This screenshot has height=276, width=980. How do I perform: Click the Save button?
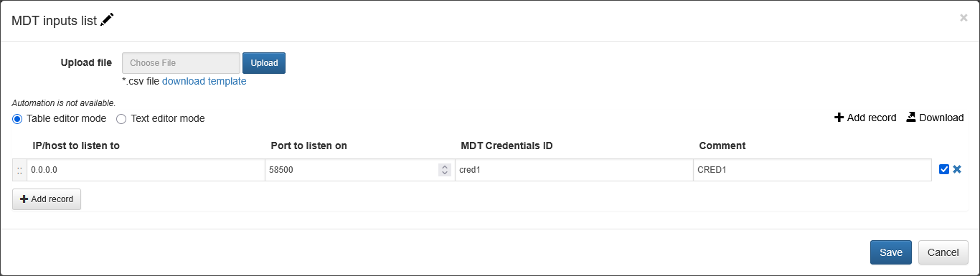(891, 252)
